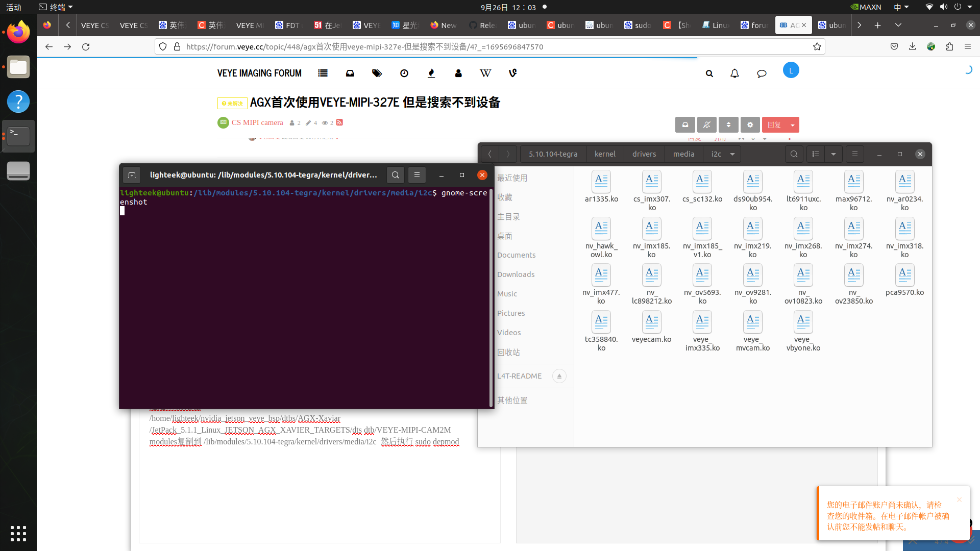Image resolution: width=980 pixels, height=551 pixels.
Task: Show applications grid in dock
Action: click(x=18, y=533)
